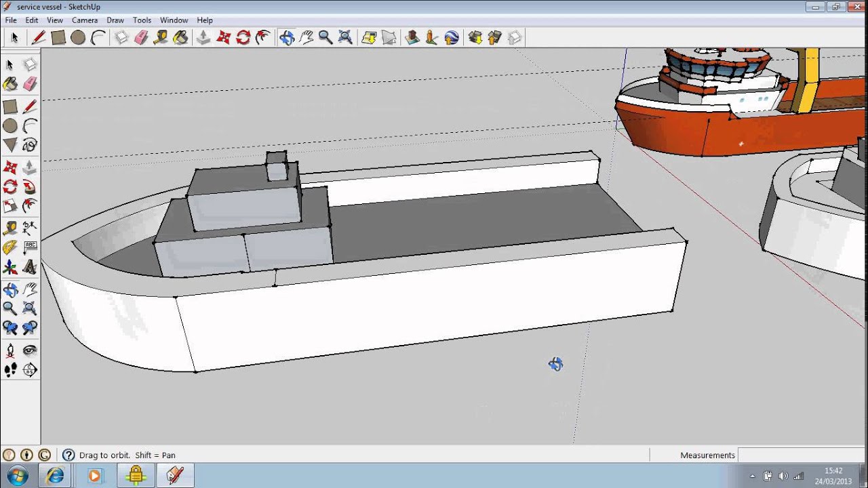Activate the Push/Pull tool
Screen dimensions: 868x488
click(203, 38)
